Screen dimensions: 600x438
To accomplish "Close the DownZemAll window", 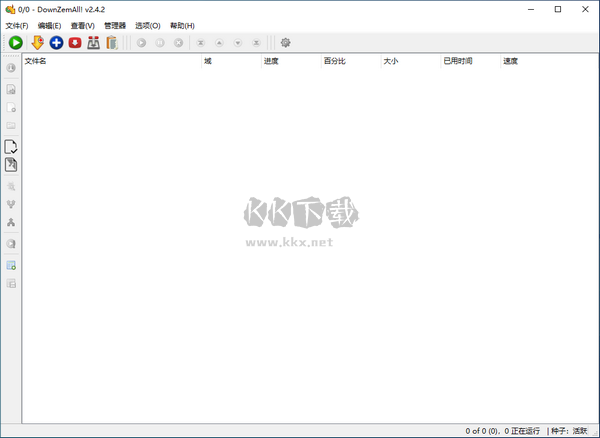I will [x=585, y=9].
